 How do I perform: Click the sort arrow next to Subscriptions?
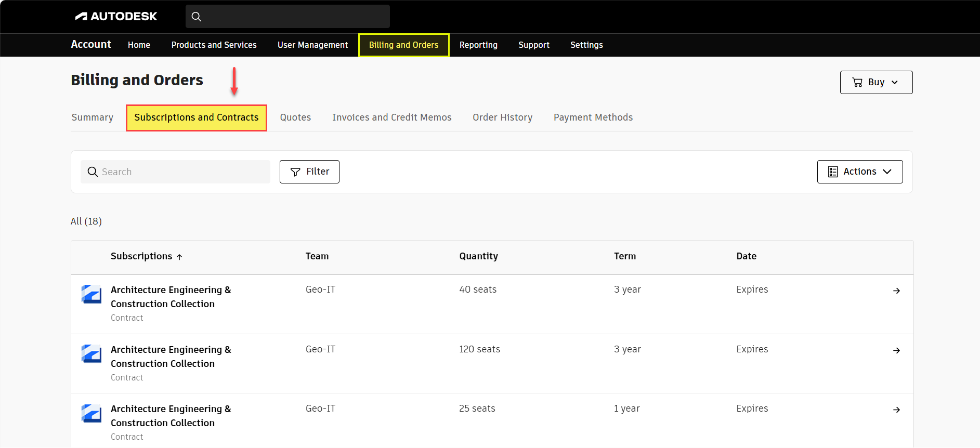tap(179, 257)
